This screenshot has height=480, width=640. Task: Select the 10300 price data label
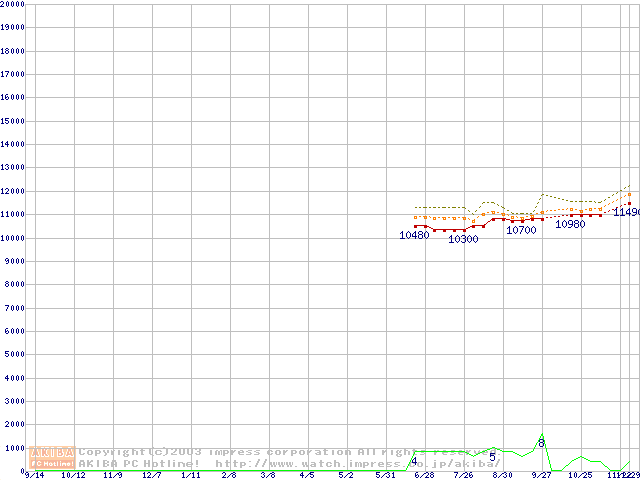(x=463, y=240)
